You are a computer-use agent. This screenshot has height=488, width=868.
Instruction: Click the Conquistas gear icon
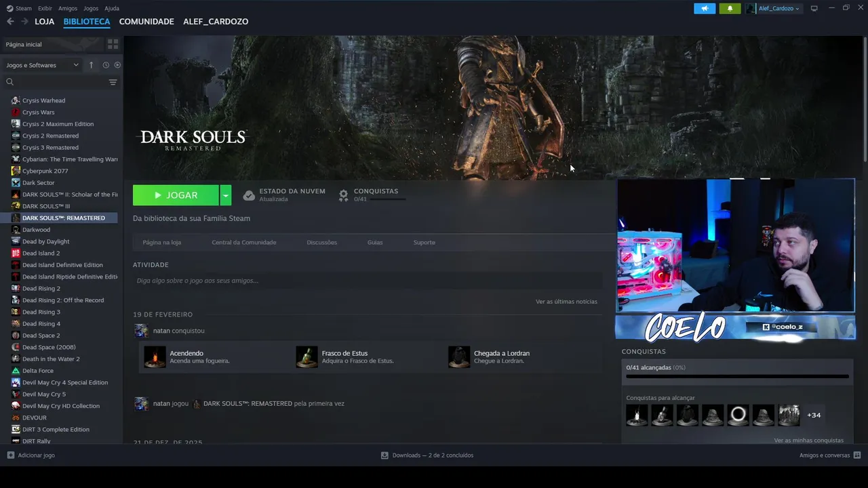tap(343, 195)
